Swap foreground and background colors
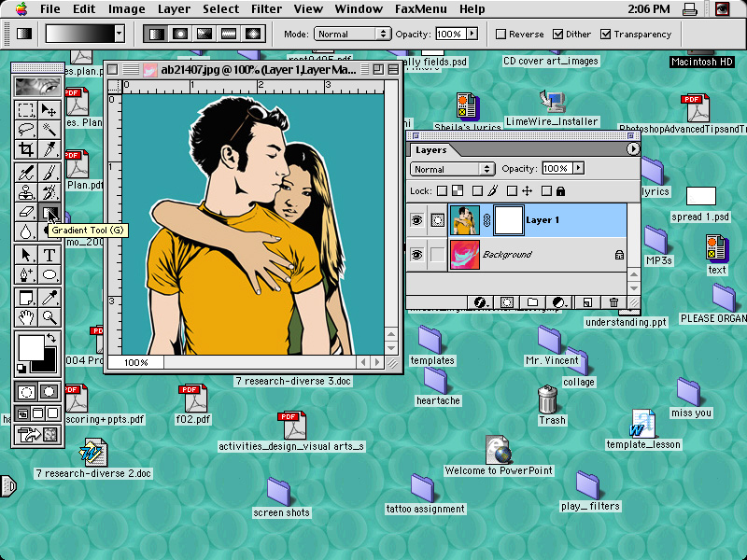Screen dimensions: 747x560 point(51,339)
